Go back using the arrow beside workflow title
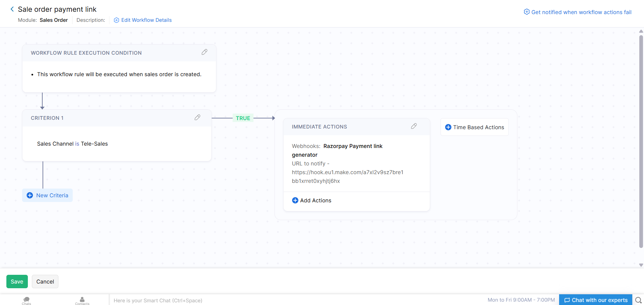Viewport: 644px width, 305px height. coord(12,9)
